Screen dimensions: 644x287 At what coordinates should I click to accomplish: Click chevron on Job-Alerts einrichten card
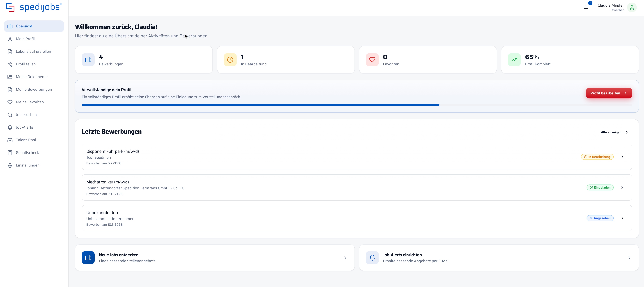[629, 257]
